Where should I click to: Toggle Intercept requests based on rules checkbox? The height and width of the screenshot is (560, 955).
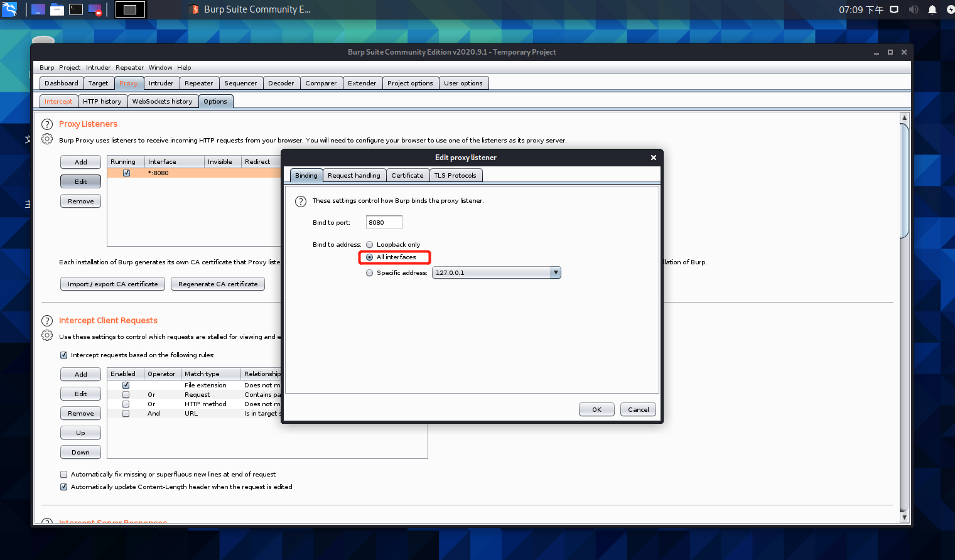pos(63,355)
